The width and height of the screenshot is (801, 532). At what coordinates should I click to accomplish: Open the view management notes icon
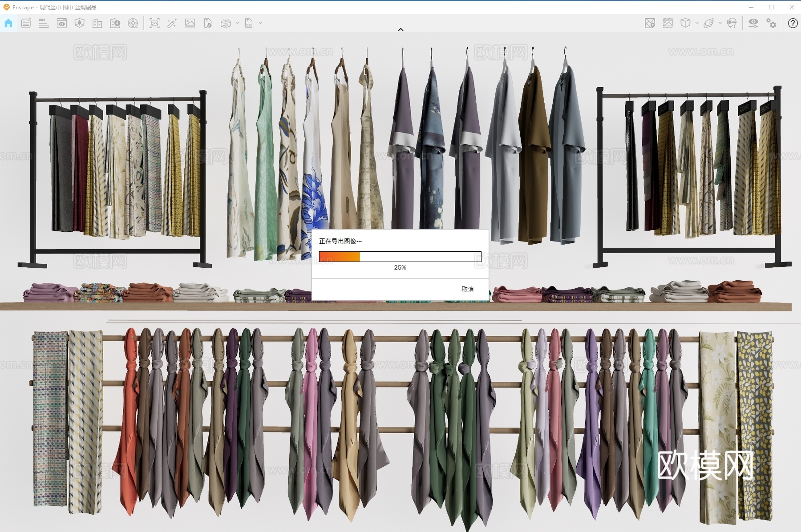tap(26, 23)
